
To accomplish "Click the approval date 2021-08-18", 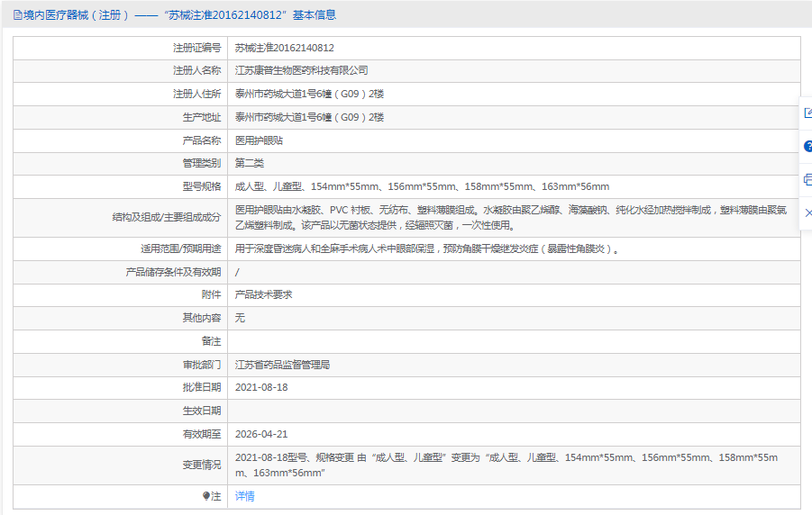I will [261, 387].
